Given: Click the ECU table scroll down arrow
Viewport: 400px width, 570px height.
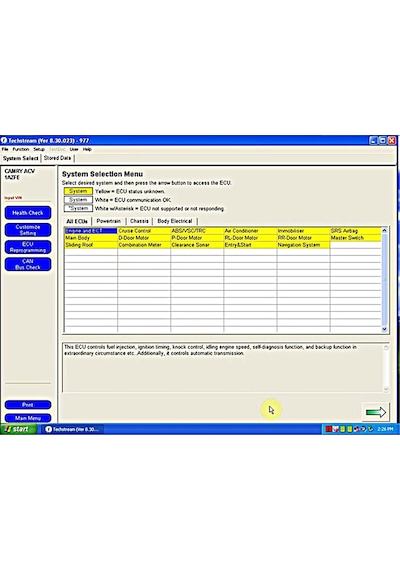Looking at the screenshot, I should pos(384,329).
